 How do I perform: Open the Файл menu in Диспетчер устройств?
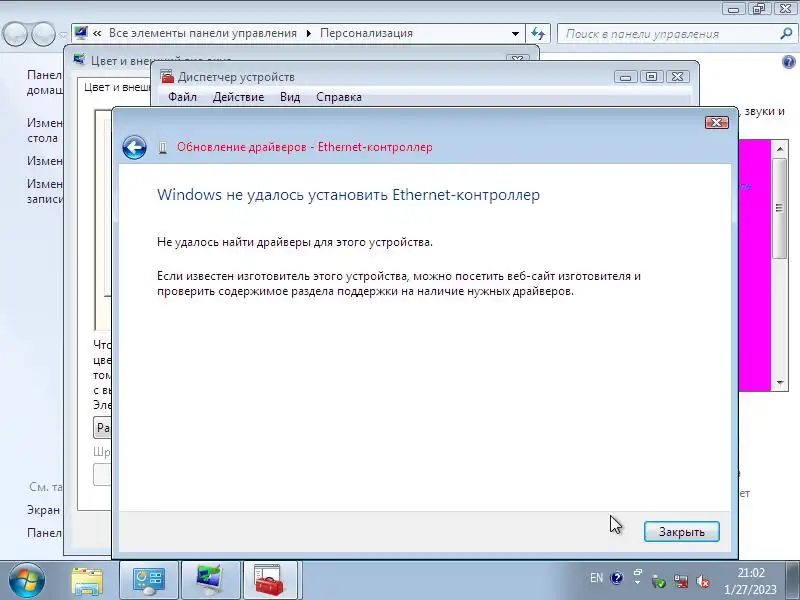point(182,97)
